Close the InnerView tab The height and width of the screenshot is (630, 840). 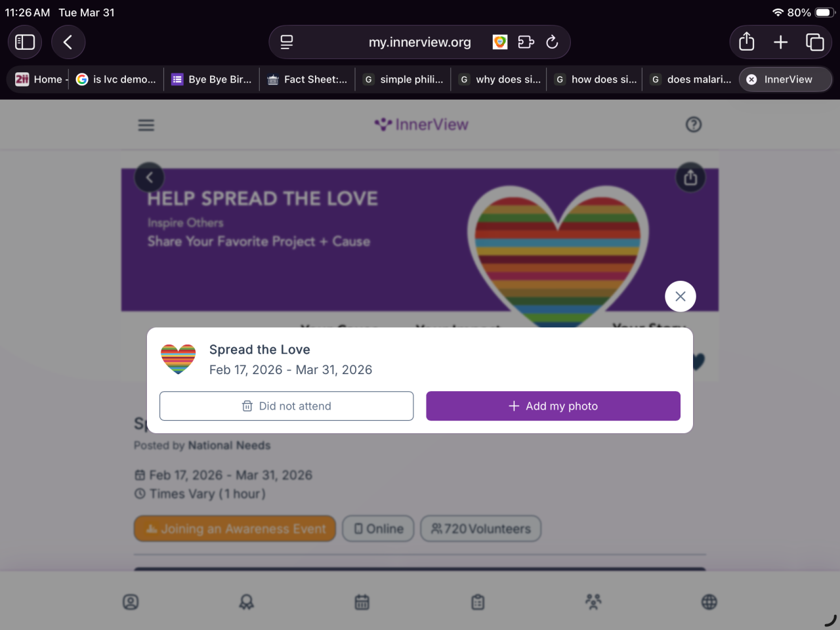coord(751,79)
